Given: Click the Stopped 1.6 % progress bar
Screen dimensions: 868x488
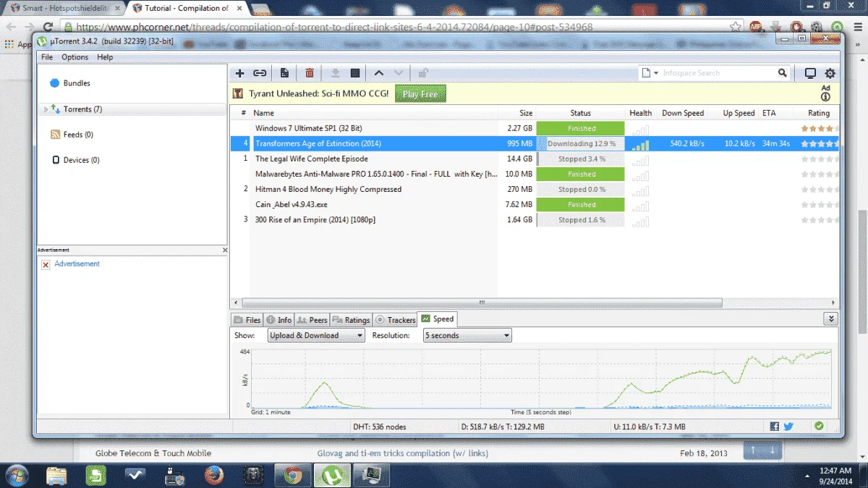Looking at the screenshot, I should pyautogui.click(x=580, y=219).
